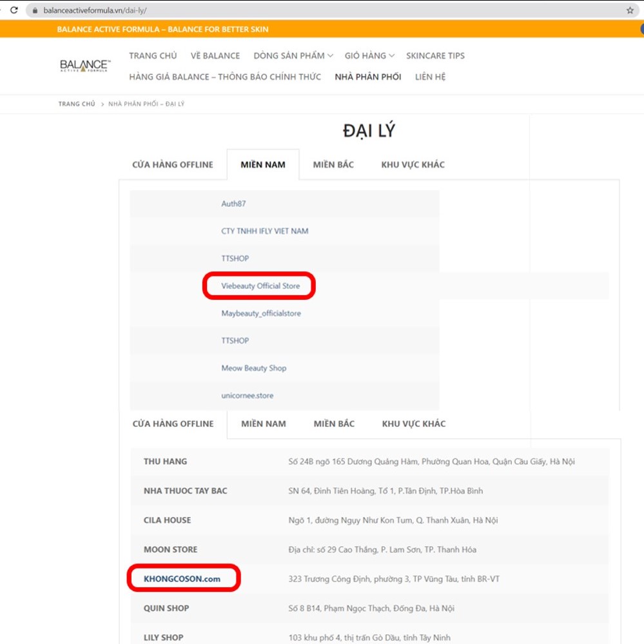Click the Trang Chủ breadcrumb link

(77, 104)
